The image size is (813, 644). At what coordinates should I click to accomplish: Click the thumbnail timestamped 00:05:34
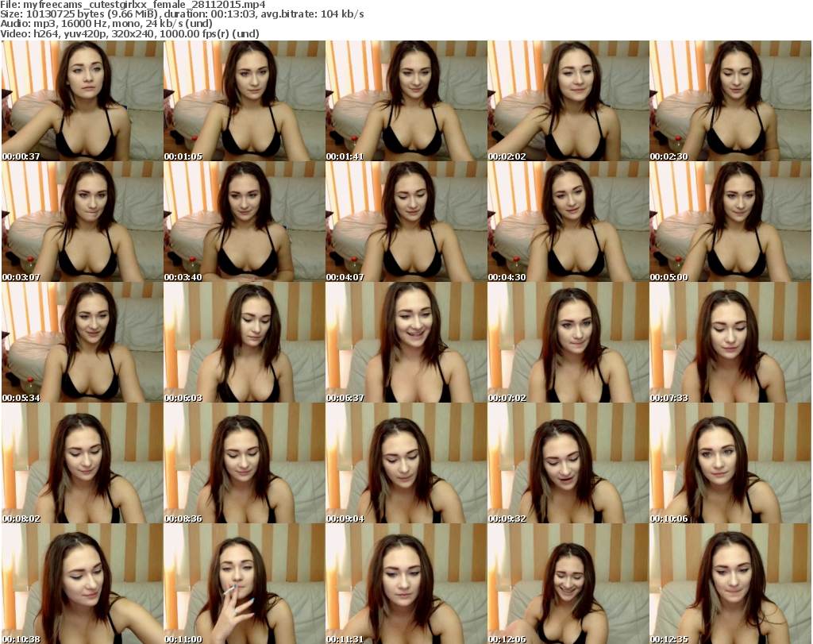click(x=83, y=342)
